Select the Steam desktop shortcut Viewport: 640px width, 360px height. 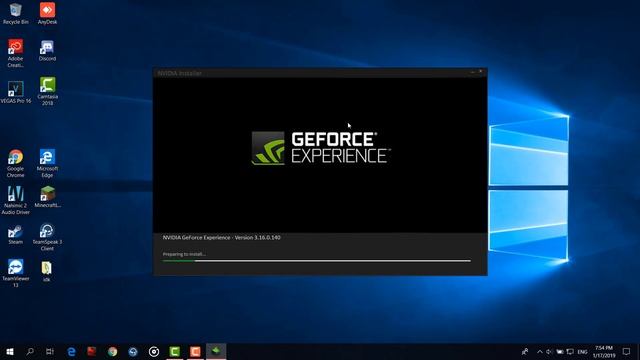coord(16,234)
